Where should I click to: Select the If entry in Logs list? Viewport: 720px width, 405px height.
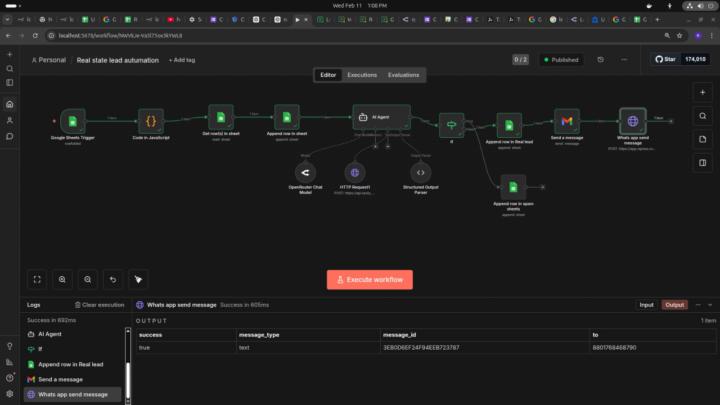73,349
